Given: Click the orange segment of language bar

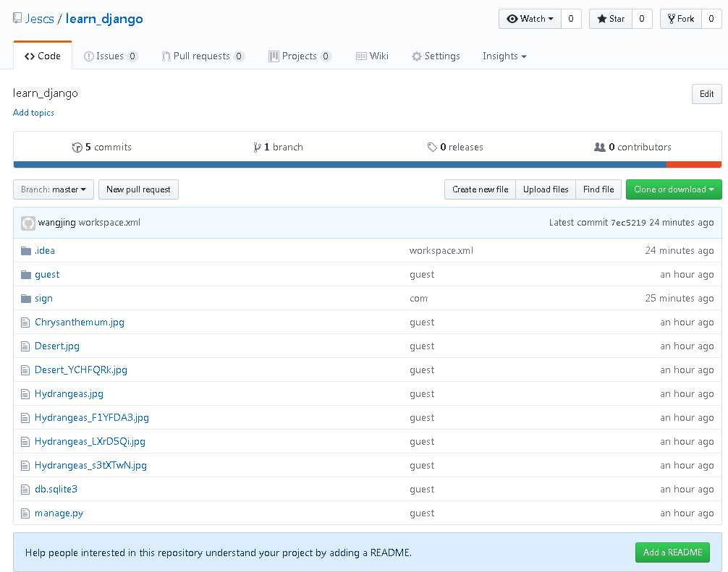Looking at the screenshot, I should (x=694, y=165).
